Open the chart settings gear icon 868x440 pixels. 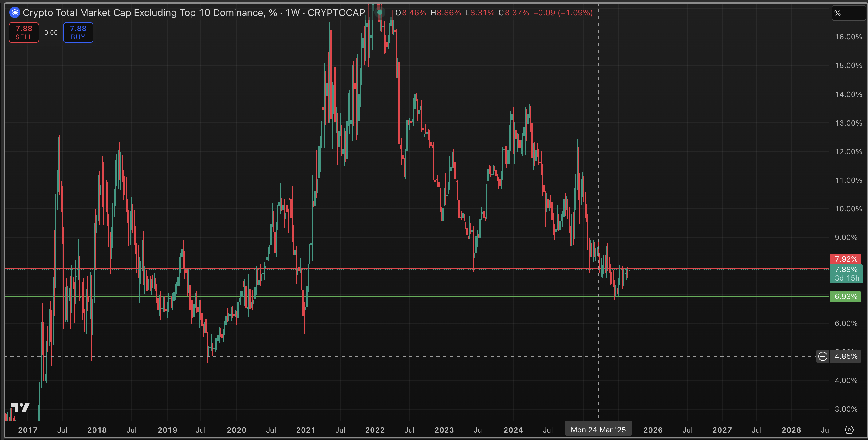click(849, 430)
